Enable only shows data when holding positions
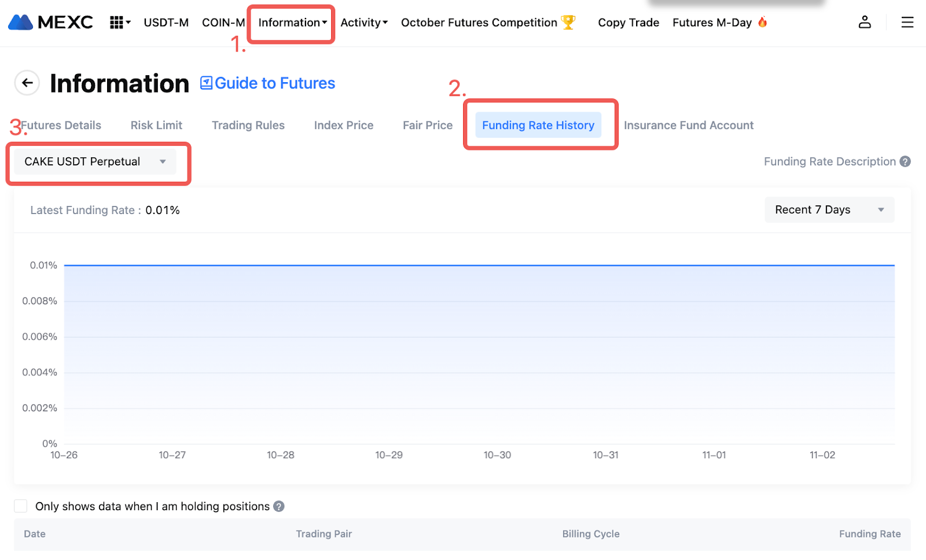This screenshot has width=926, height=560. click(x=21, y=506)
